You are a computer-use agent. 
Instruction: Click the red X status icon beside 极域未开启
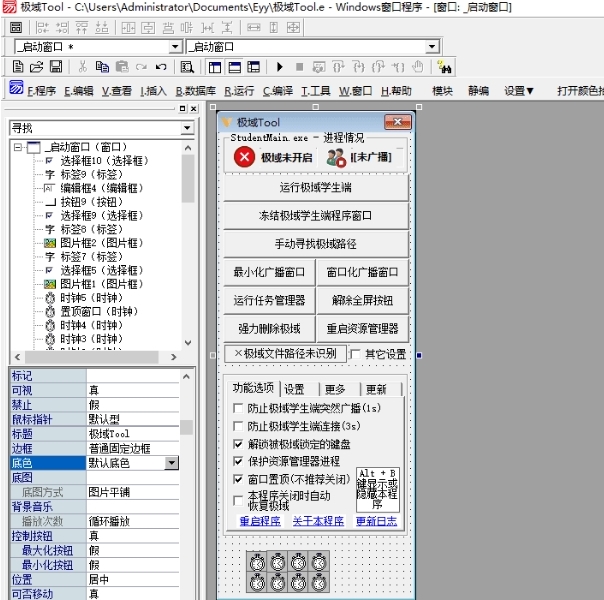coord(244,157)
